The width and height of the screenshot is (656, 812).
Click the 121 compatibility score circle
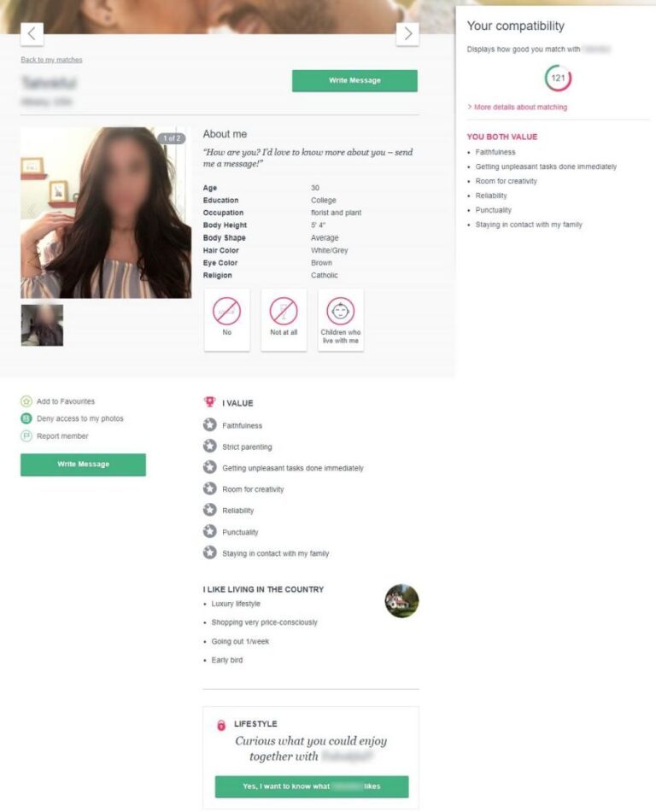(x=558, y=79)
